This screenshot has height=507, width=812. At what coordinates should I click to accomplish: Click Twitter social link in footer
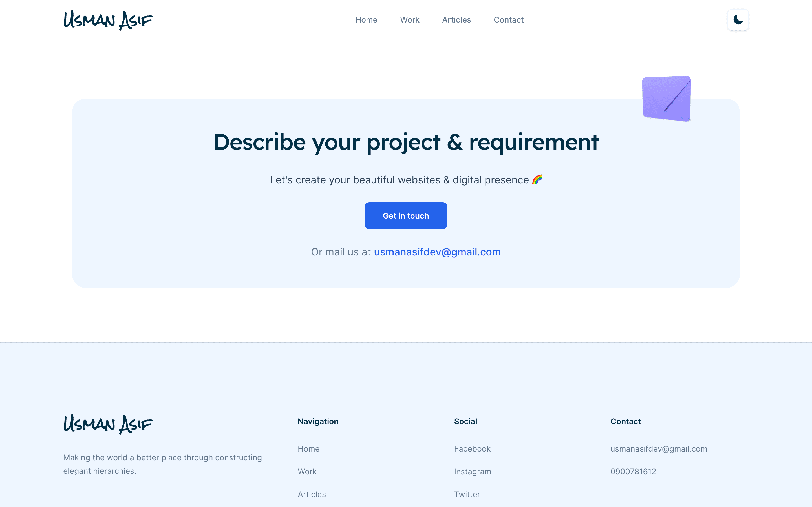coord(467,494)
